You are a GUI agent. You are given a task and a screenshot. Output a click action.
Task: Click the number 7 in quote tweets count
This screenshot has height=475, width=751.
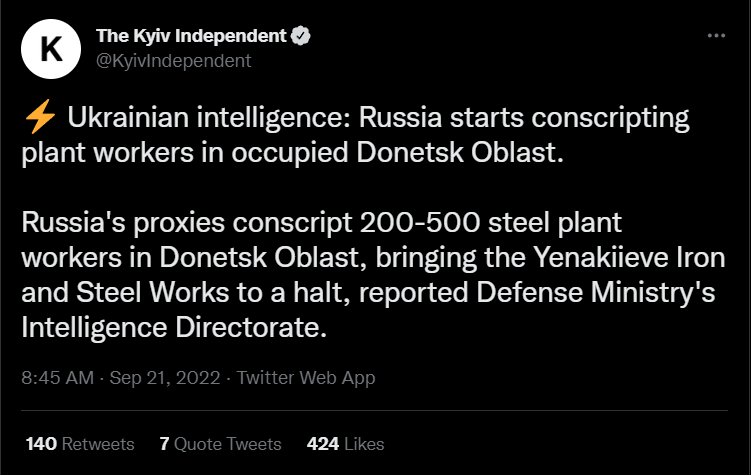(164, 444)
